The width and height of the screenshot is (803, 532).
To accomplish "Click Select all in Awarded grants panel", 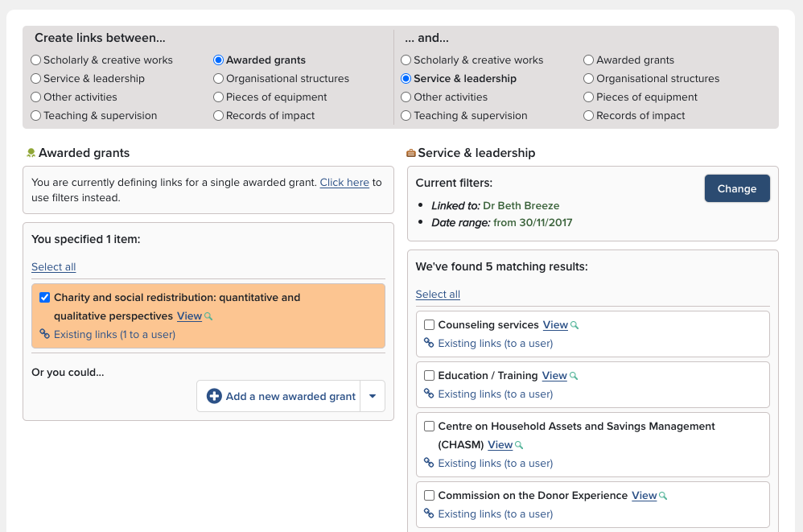I will (x=54, y=267).
